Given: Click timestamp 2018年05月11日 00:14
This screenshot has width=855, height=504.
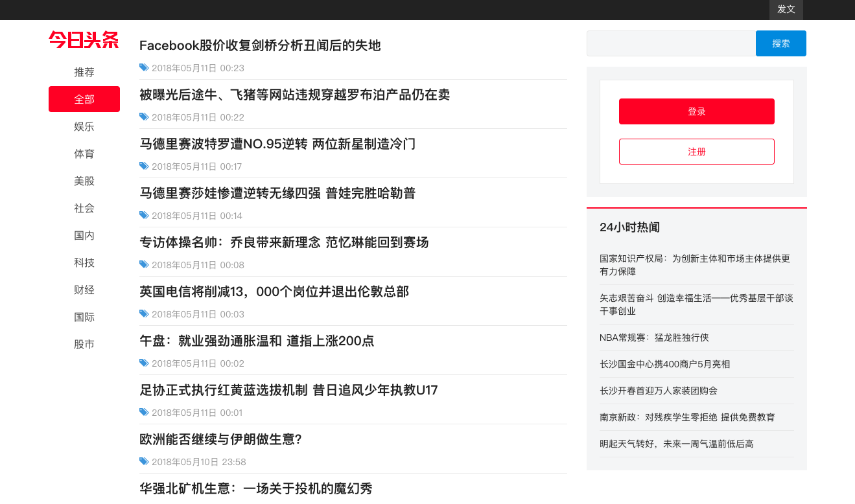Looking at the screenshot, I should click(x=197, y=216).
